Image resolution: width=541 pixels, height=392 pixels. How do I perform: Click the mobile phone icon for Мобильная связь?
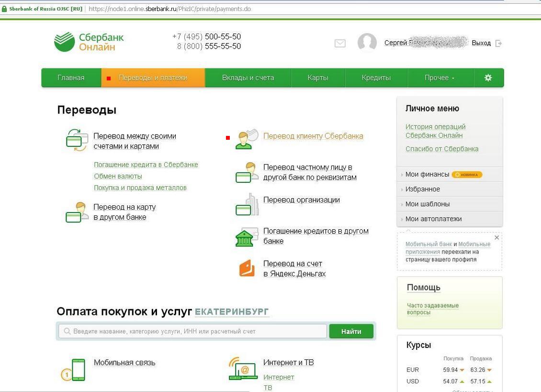(73, 370)
